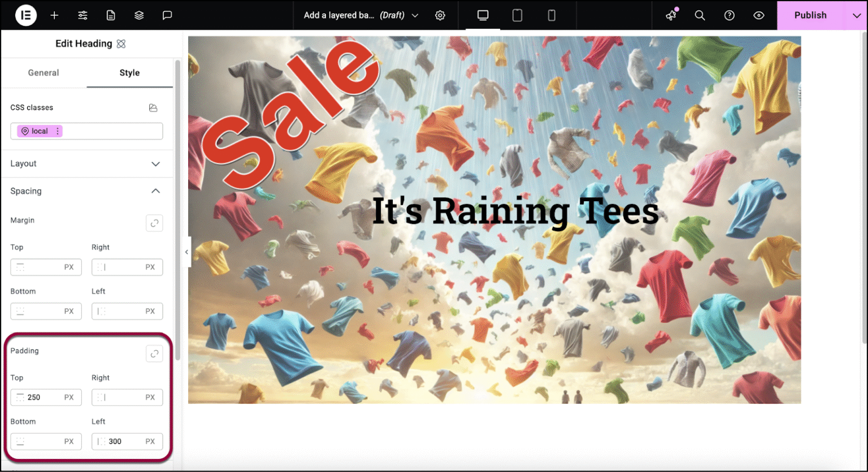Switch to the General tab
Image resolution: width=868 pixels, height=472 pixels.
(x=44, y=72)
